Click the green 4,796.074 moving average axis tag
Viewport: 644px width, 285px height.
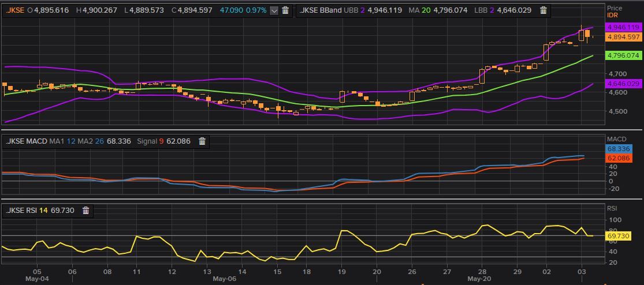click(623, 55)
